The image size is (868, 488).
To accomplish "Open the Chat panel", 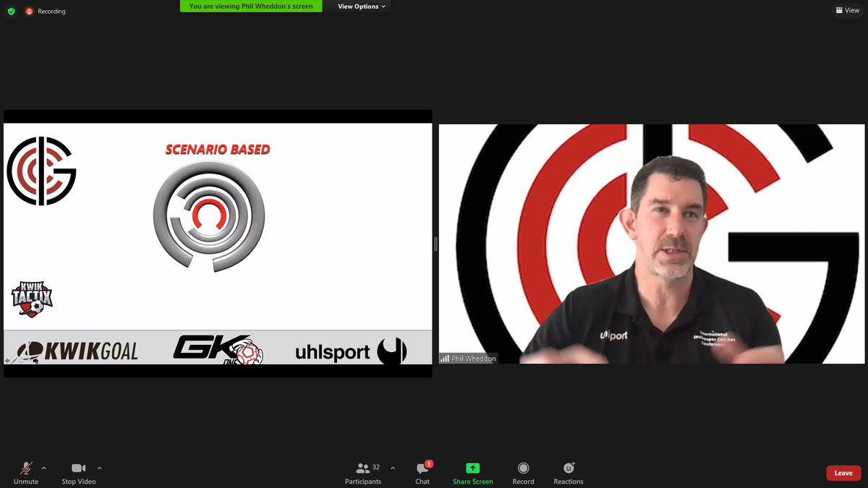I will 422,473.
